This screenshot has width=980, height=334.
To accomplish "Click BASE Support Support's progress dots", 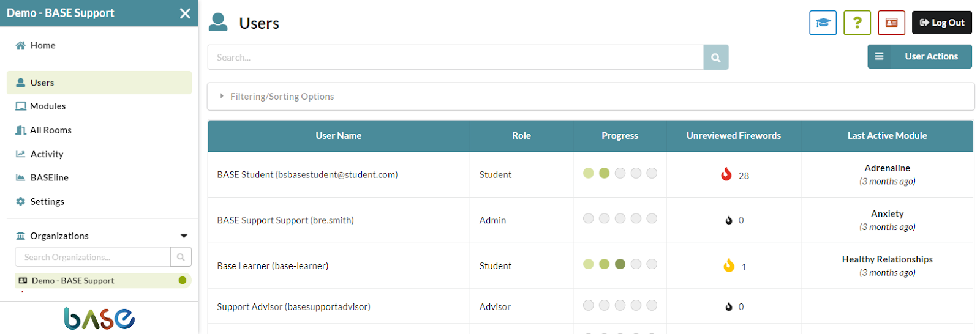I will coord(620,218).
